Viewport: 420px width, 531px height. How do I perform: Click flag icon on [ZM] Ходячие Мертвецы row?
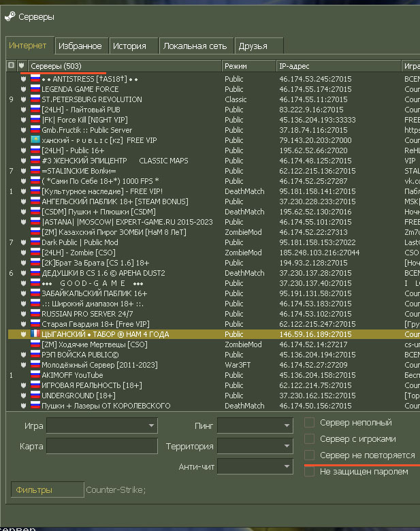coord(35,344)
